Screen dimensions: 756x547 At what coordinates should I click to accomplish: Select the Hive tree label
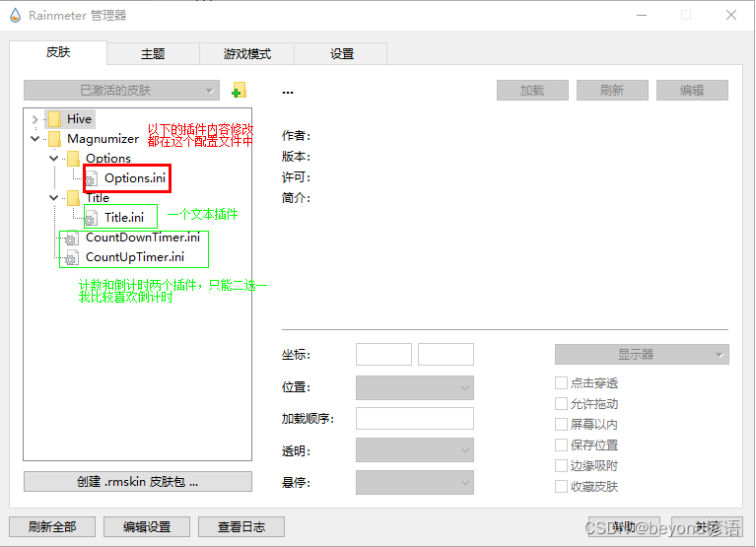[x=79, y=119]
